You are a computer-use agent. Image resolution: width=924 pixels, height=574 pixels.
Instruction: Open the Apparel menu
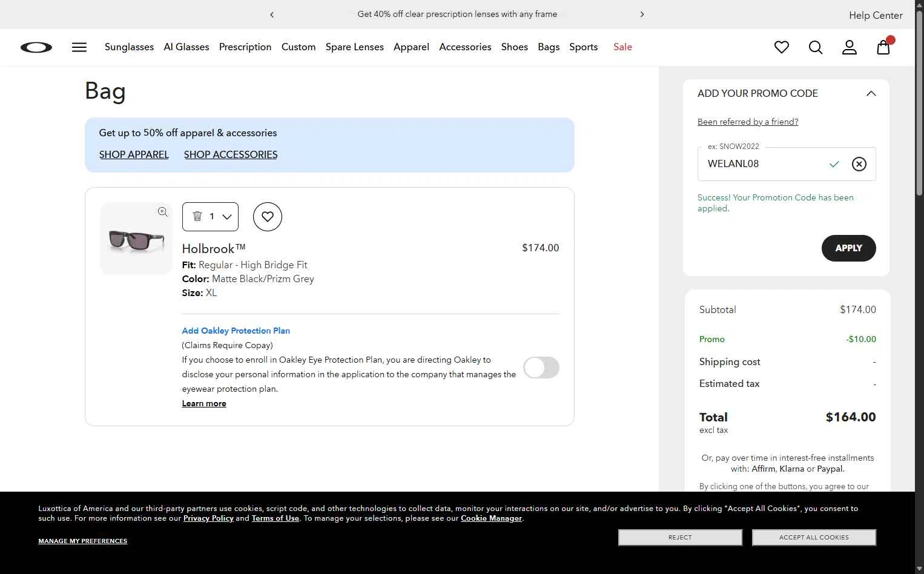[x=411, y=47]
